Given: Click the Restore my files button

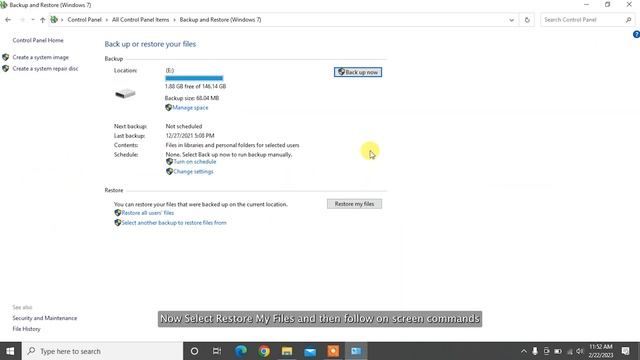Looking at the screenshot, I should [x=354, y=204].
